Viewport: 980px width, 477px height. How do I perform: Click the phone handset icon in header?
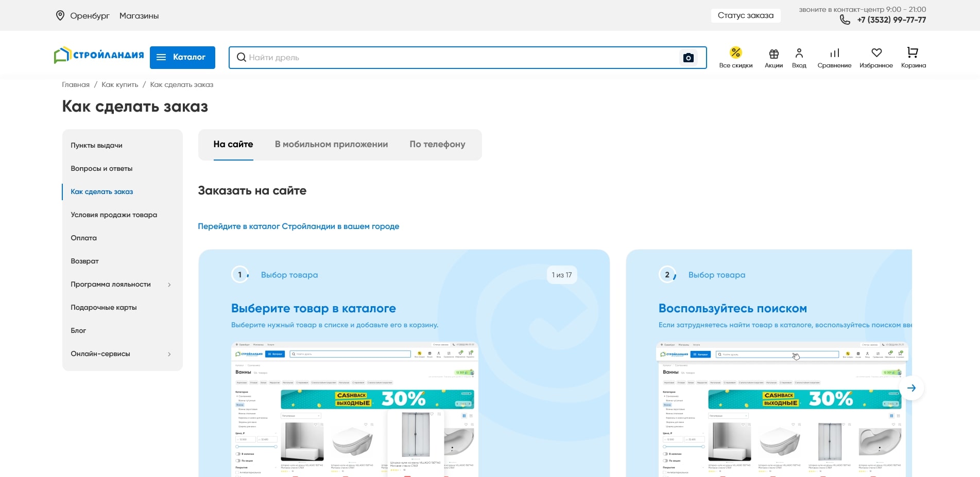point(845,20)
